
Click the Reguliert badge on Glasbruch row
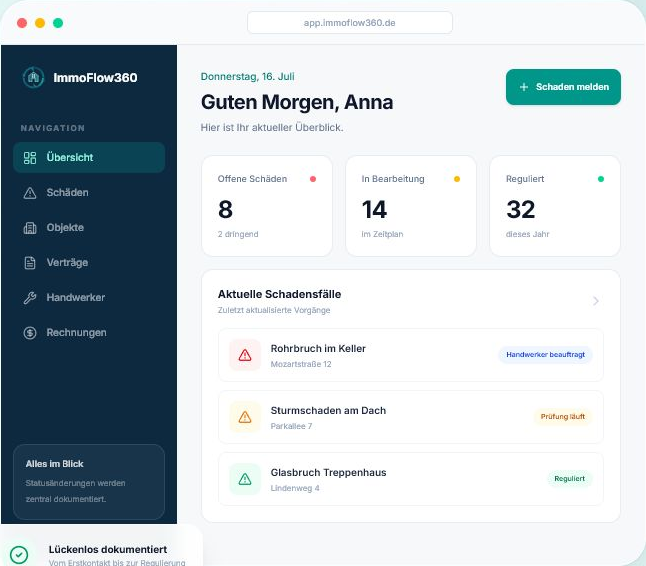point(569,479)
